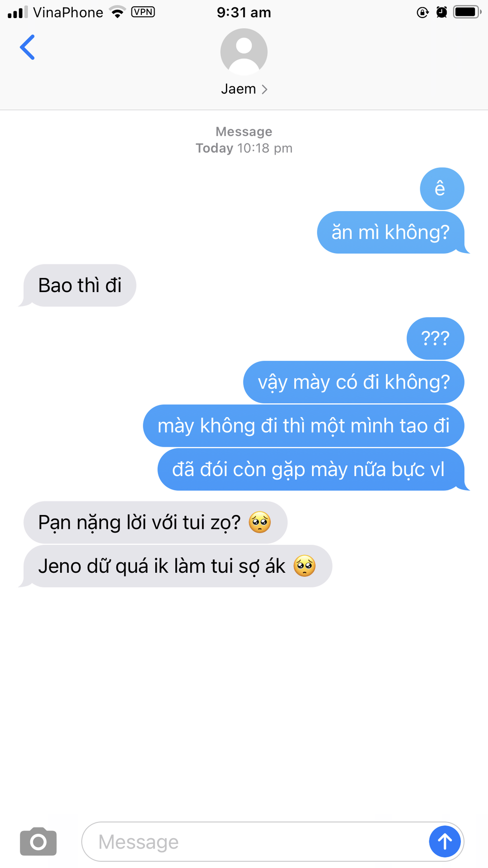Tap the "ăn mì không?" bubble

click(391, 232)
